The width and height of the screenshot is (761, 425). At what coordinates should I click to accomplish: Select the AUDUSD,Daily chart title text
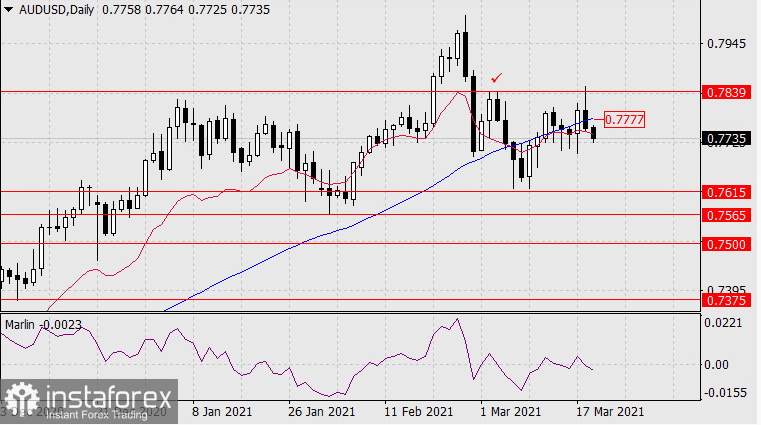[x=56, y=10]
